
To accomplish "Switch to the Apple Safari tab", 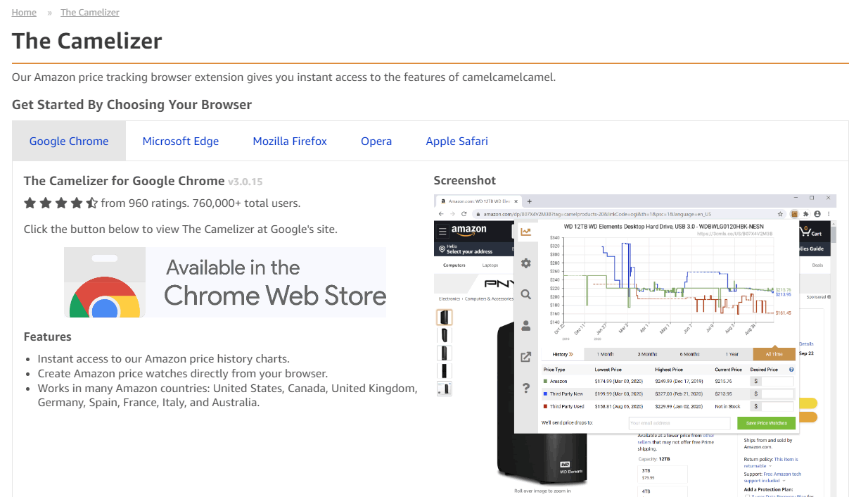I will (457, 141).
